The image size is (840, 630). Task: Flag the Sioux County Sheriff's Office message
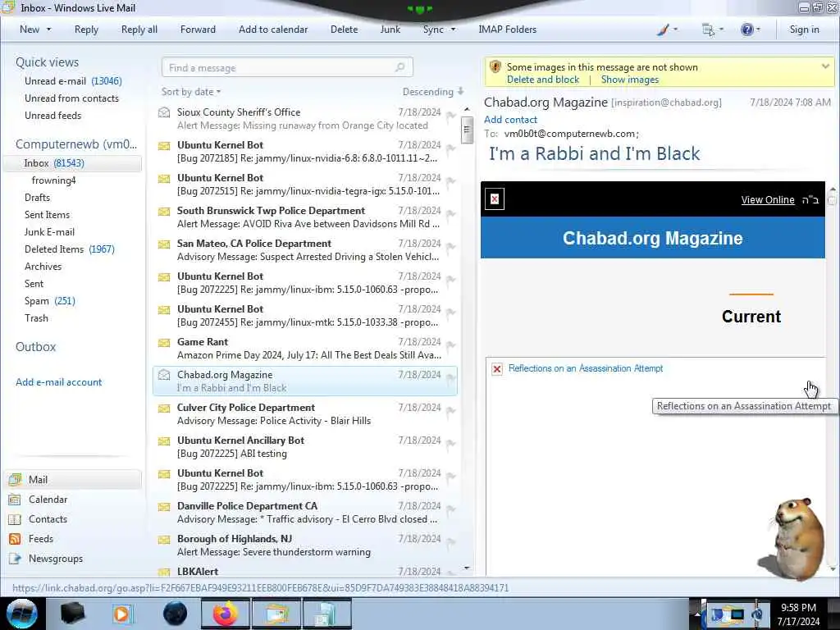click(x=450, y=115)
